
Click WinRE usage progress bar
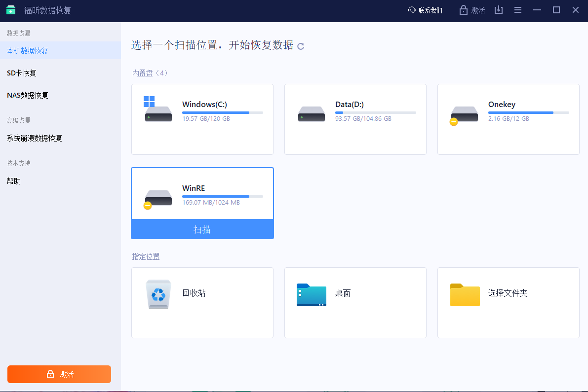click(223, 196)
